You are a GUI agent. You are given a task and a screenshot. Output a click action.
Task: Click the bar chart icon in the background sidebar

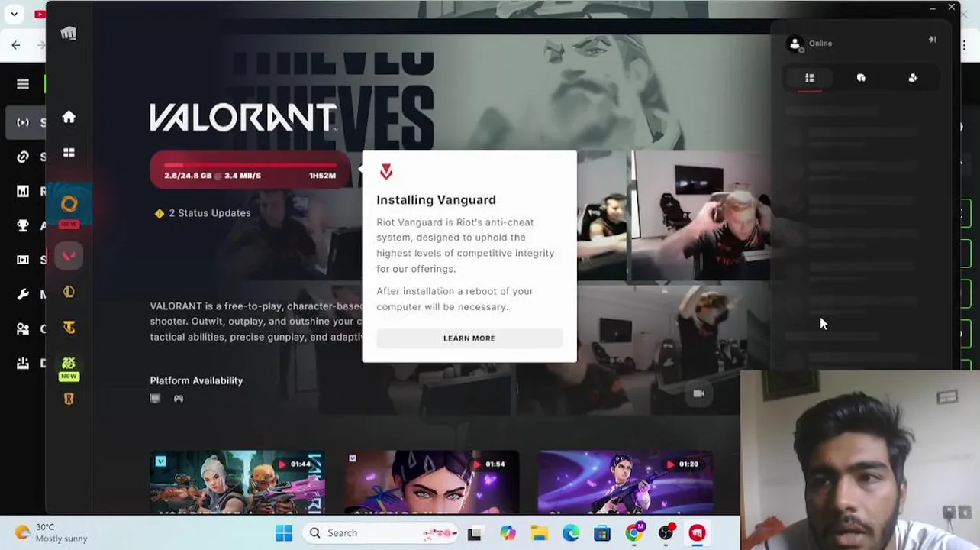tap(23, 191)
